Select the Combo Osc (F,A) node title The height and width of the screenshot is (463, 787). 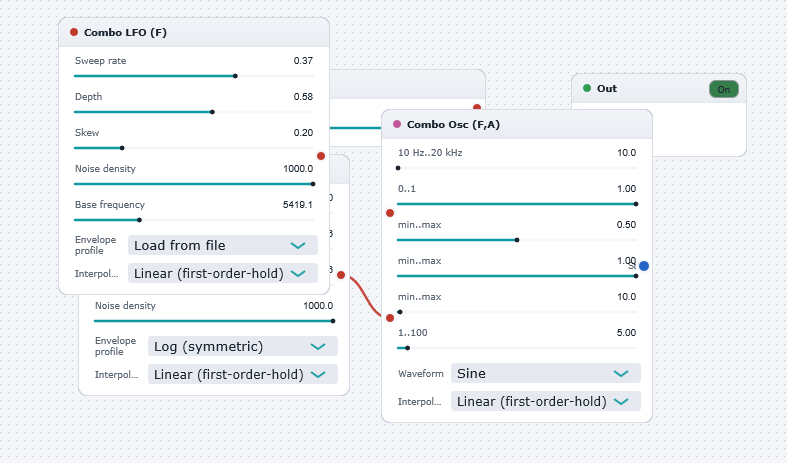pyautogui.click(x=453, y=124)
